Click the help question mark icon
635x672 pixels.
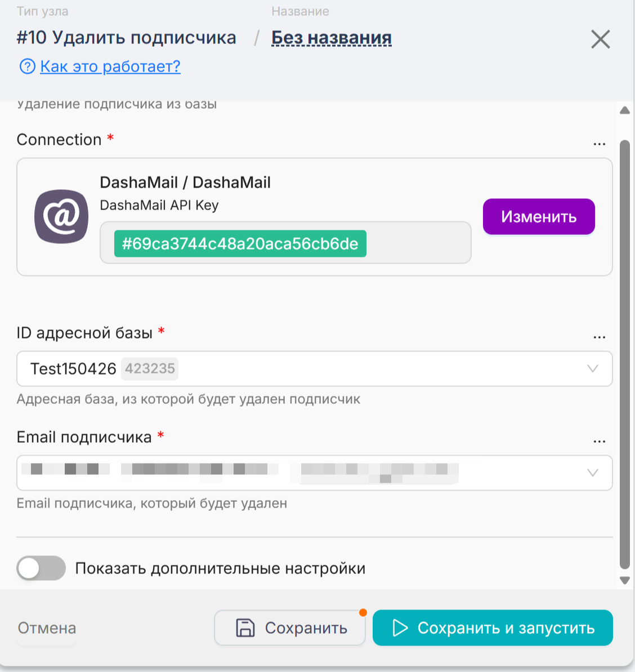(x=27, y=66)
